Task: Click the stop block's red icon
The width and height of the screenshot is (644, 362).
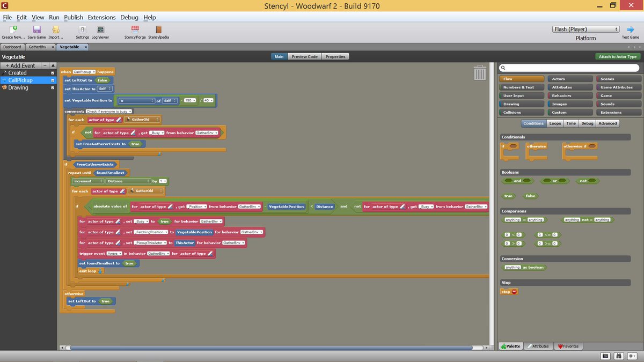Action: (x=514, y=292)
